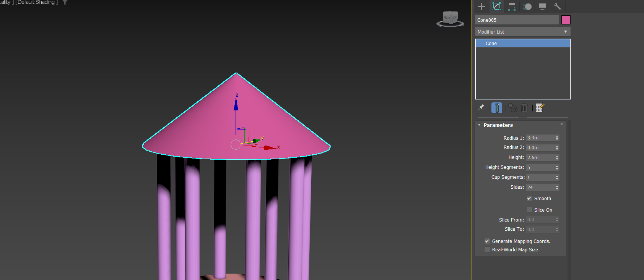644x280 pixels.
Task: Open the pink object color swatch
Action: pyautogui.click(x=566, y=20)
